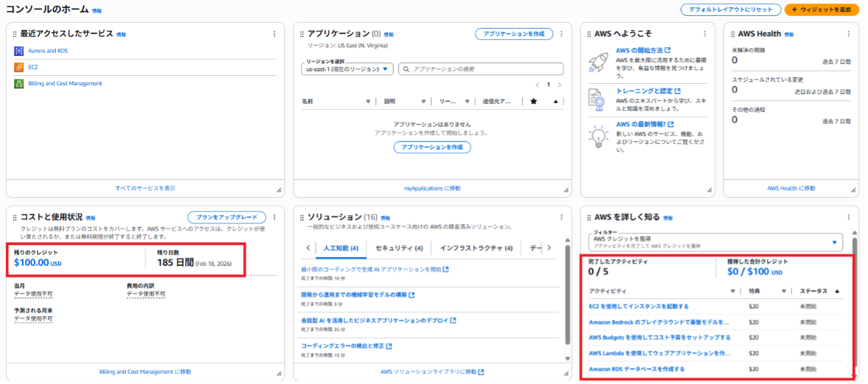Click the search magnifier icon in application search
Viewport: 868px width, 384px height.
[405, 69]
